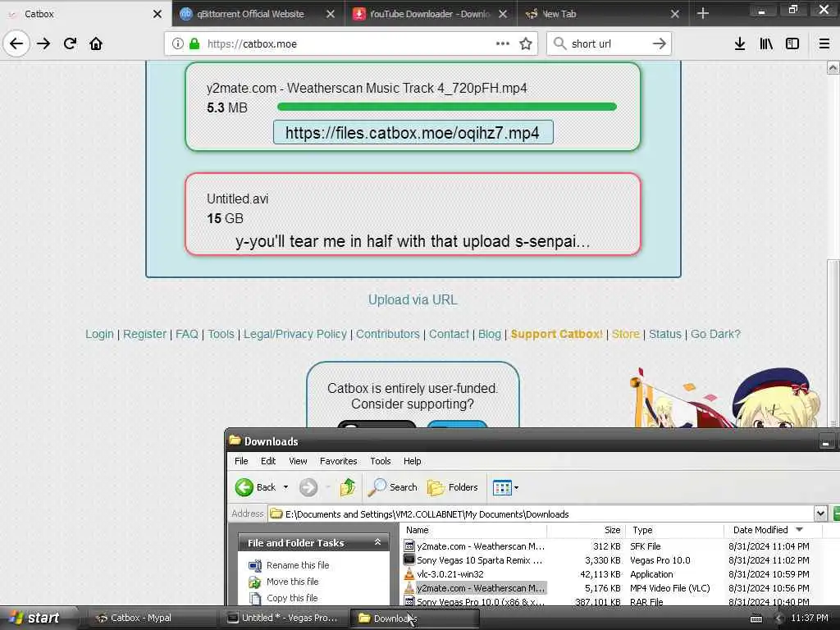The width and height of the screenshot is (840, 630).
Task: Select the vlc-3.0.21-win32 file
Action: click(450, 573)
